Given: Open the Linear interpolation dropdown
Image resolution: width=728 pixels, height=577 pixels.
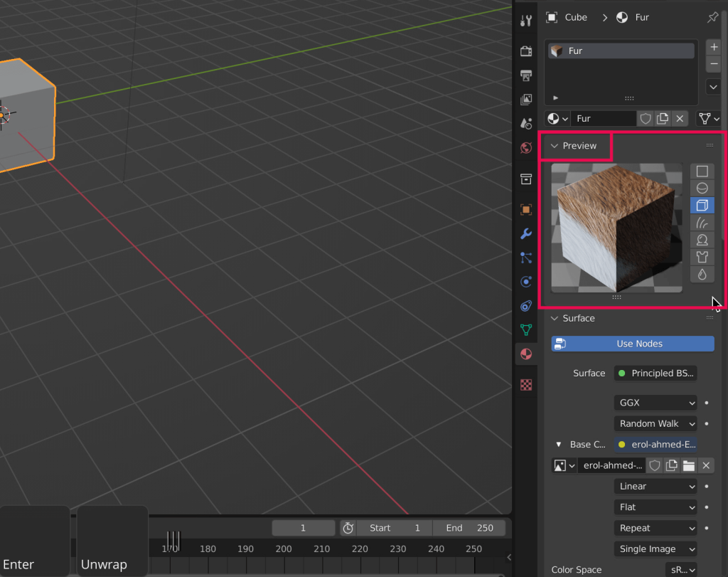Looking at the screenshot, I should coord(655,487).
